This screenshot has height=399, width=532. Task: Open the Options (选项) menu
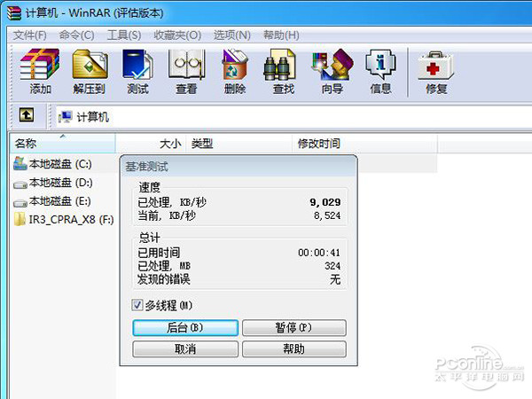click(x=232, y=35)
